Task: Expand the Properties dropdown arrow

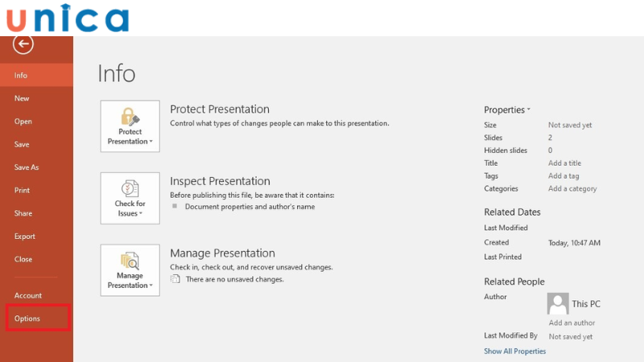Action: click(528, 110)
